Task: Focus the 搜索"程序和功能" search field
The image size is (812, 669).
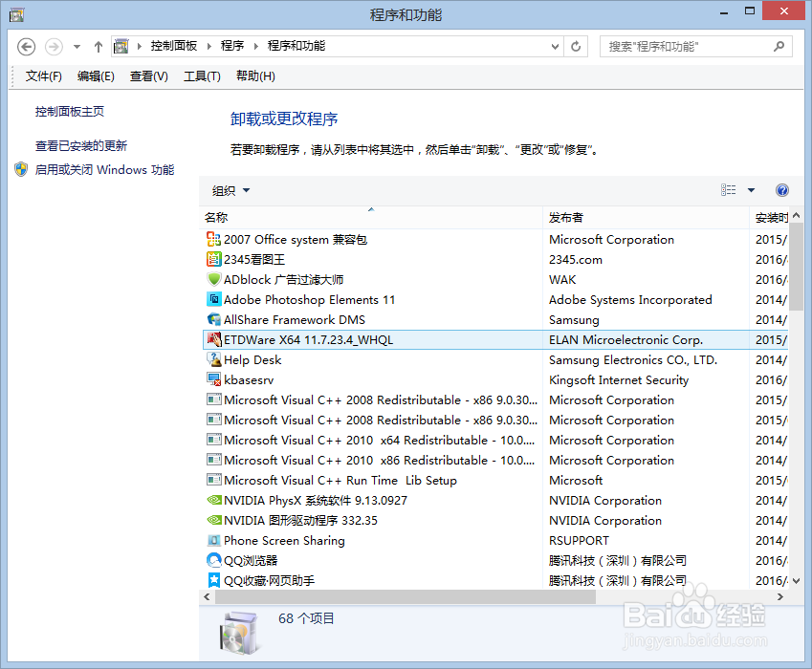Action: [x=695, y=47]
